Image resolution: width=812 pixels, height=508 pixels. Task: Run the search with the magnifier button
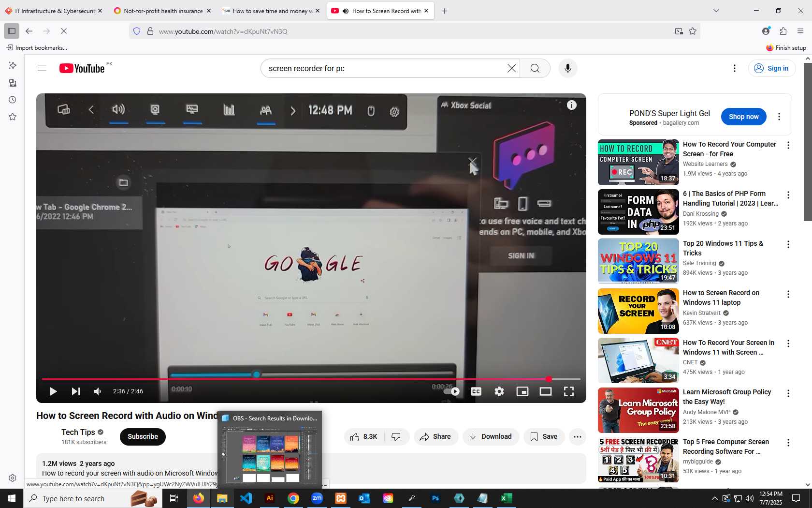click(x=535, y=68)
